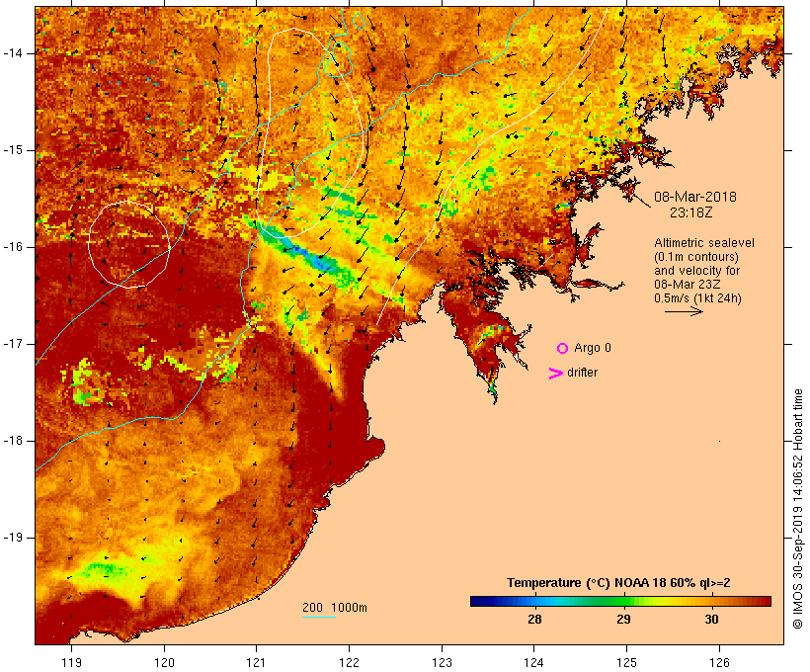Click the latitude label -18
This screenshot has height=672, width=810.
13,441
